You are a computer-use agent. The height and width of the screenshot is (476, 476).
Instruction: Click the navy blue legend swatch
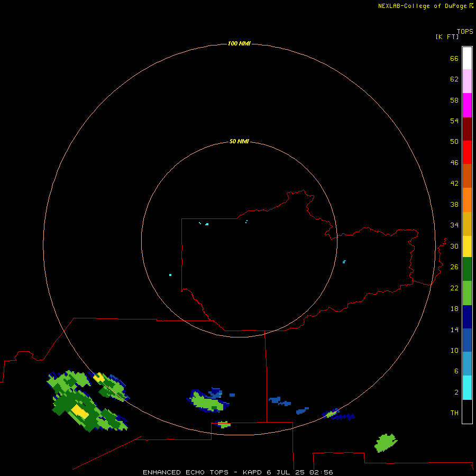click(x=467, y=317)
